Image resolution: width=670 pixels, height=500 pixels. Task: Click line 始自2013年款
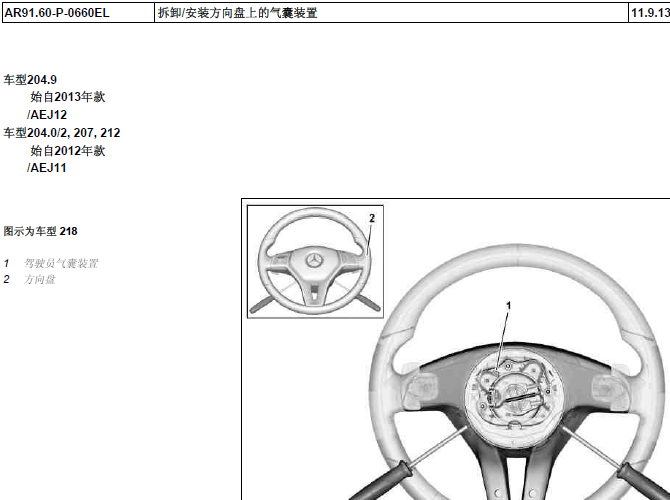68,97
